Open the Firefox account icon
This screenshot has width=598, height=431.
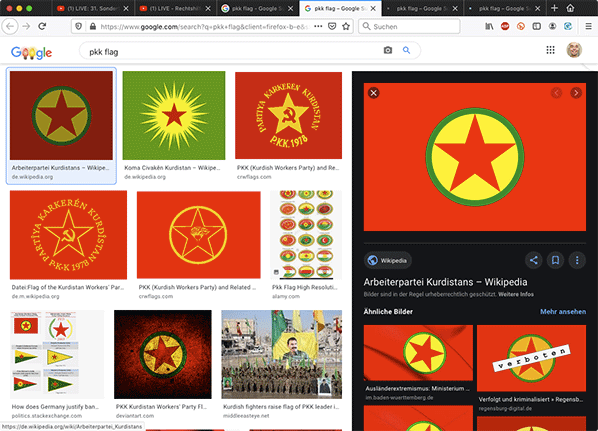(552, 26)
